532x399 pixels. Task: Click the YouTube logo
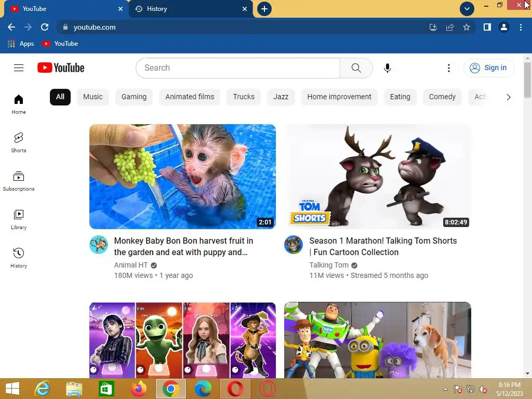[x=61, y=68]
